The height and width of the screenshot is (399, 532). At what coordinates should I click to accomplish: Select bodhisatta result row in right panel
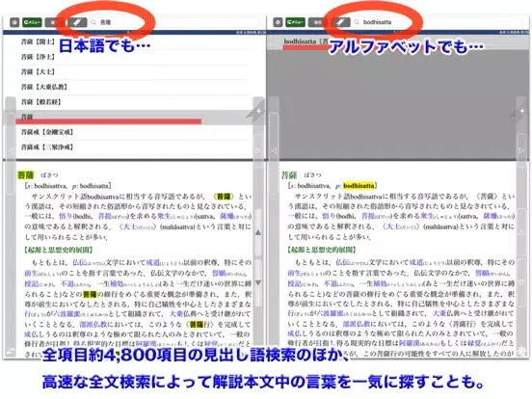tap(399, 42)
